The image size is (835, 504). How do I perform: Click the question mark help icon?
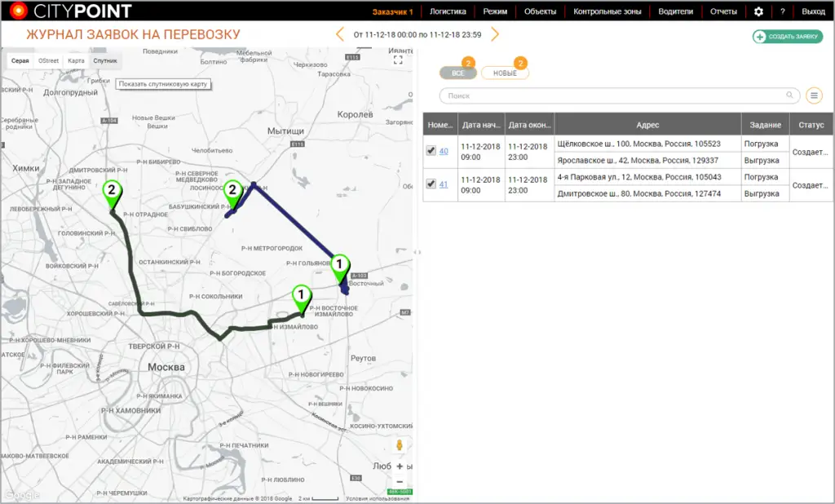(x=783, y=11)
